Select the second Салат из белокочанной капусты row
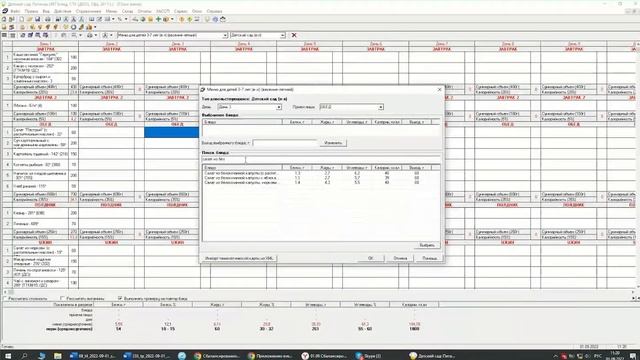 (x=321, y=178)
